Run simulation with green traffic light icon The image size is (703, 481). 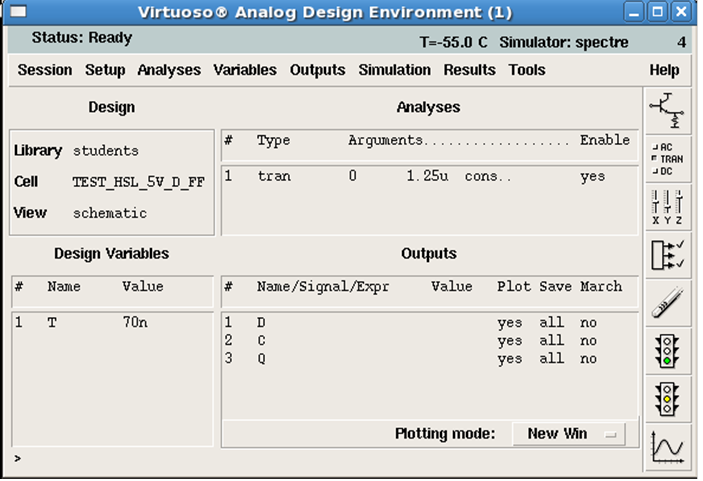point(667,352)
